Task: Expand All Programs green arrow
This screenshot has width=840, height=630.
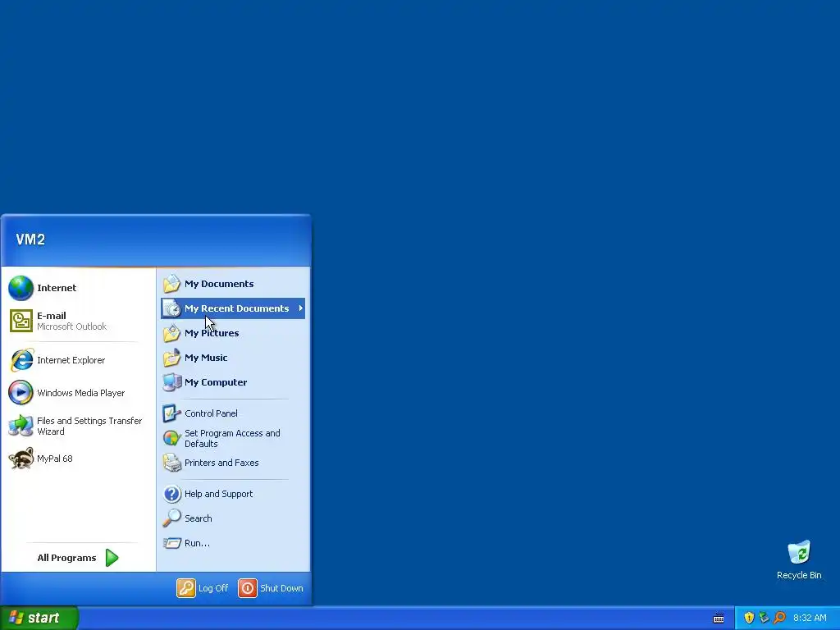Action: pyautogui.click(x=112, y=558)
